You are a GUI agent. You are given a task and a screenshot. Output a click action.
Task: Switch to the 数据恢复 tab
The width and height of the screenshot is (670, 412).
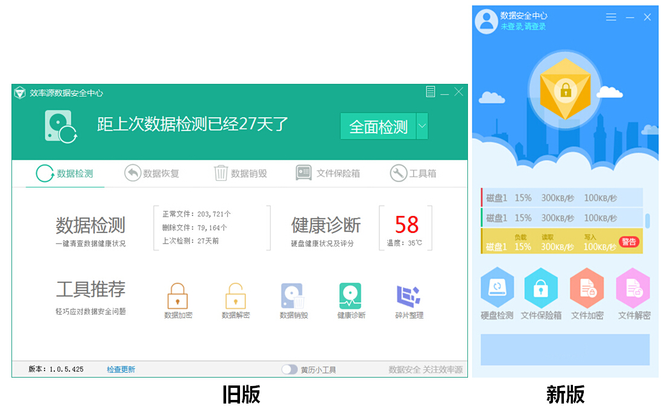[x=152, y=173]
